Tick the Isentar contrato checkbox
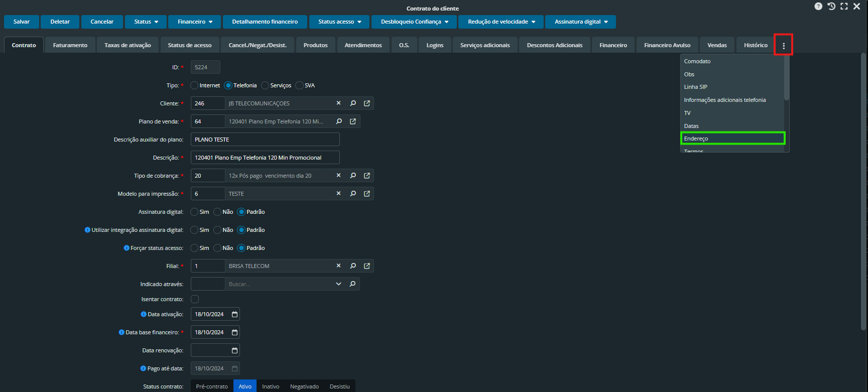The image size is (868, 392). pos(195,299)
